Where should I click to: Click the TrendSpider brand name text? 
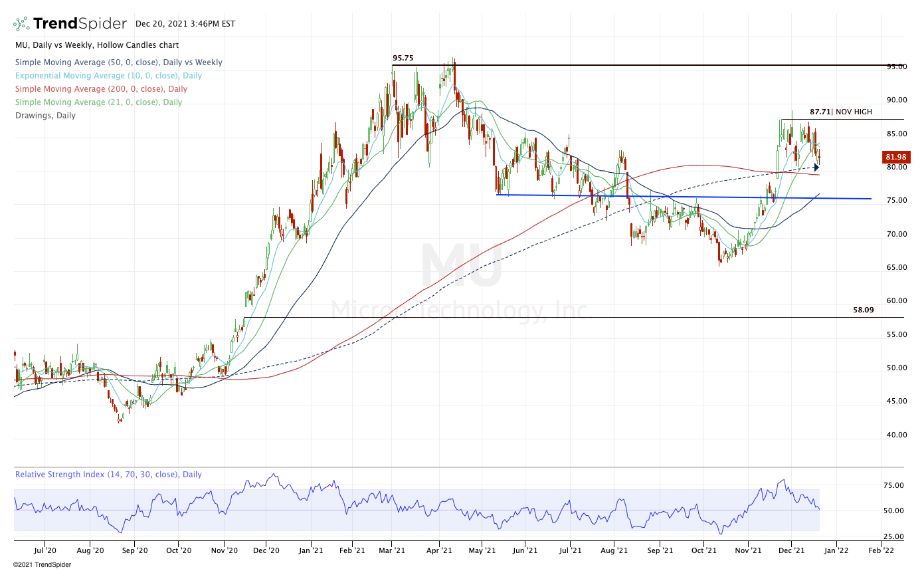[x=80, y=24]
